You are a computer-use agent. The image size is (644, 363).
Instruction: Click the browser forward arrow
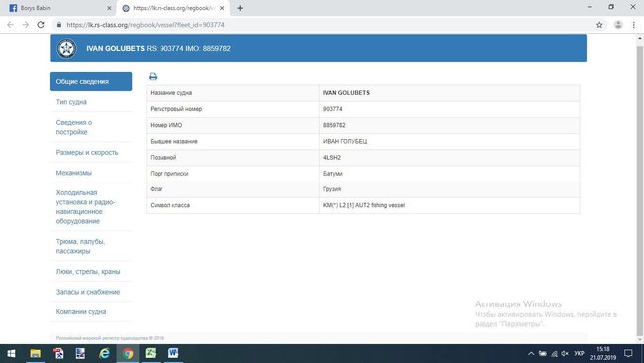pos(25,25)
